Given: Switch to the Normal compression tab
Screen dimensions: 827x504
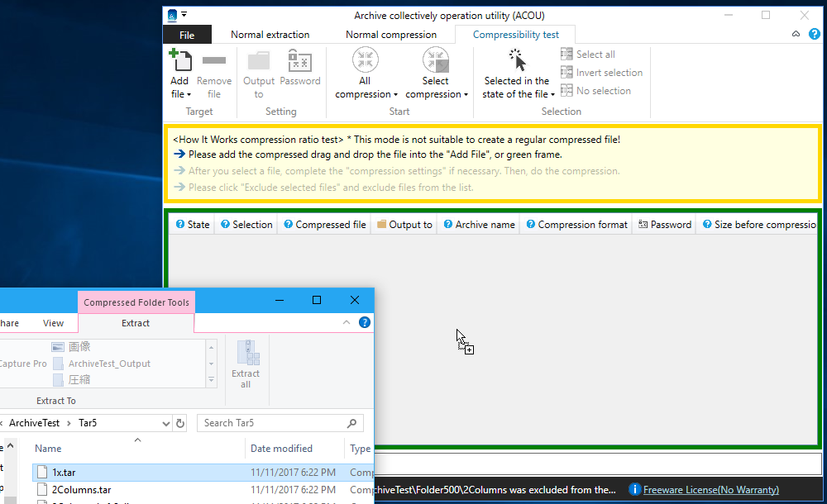Looking at the screenshot, I should point(390,35).
